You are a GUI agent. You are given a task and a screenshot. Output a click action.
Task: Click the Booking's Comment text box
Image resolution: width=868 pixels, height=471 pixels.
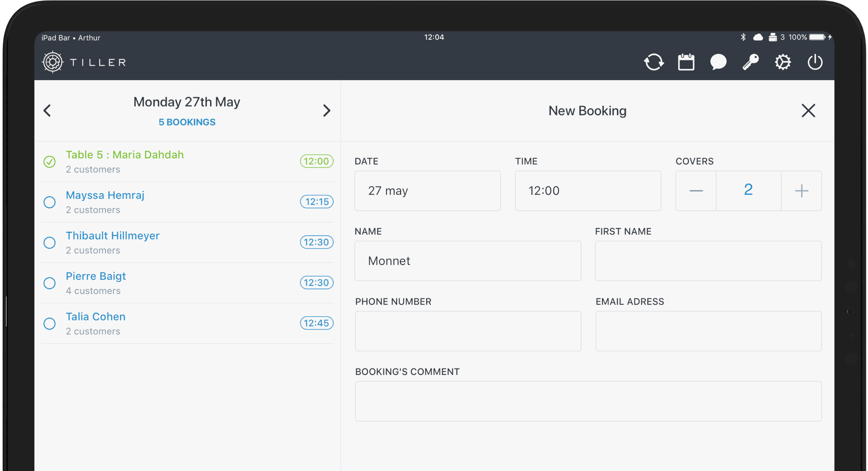click(588, 401)
